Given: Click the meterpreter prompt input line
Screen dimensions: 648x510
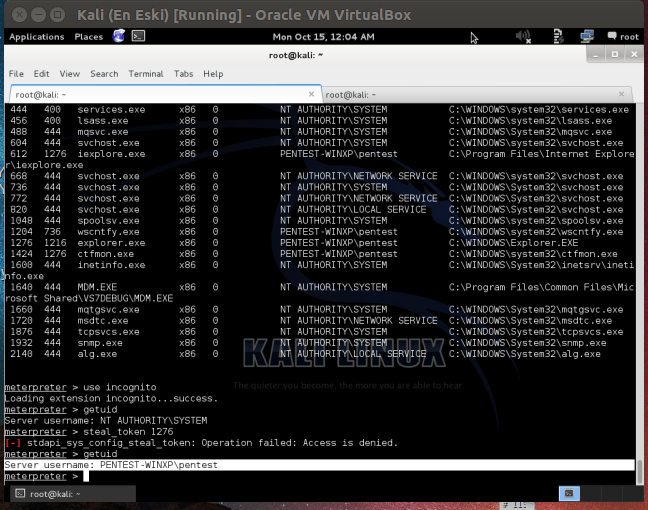Looking at the screenshot, I should [319, 476].
